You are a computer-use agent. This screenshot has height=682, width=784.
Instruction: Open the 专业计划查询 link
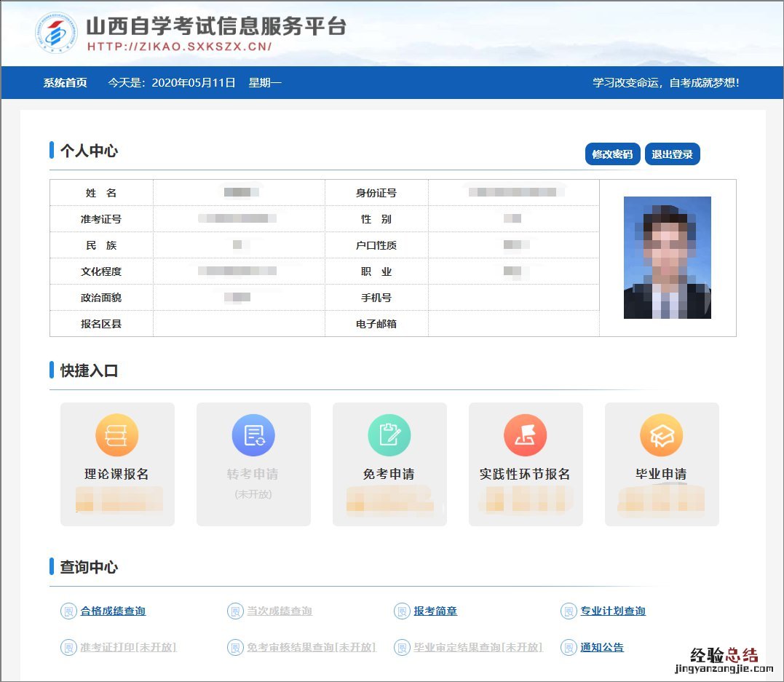613,611
